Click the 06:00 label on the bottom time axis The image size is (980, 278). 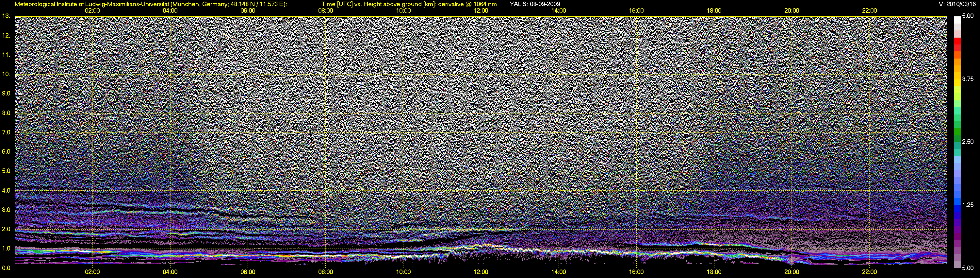(x=248, y=272)
